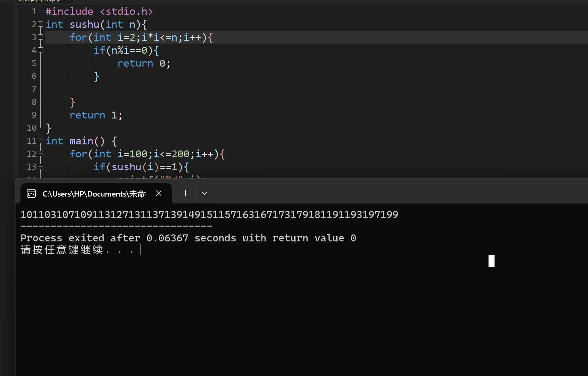The image size is (588, 376).
Task: Click the 'Process exited after 0.06367 seconds' line
Action: point(189,238)
